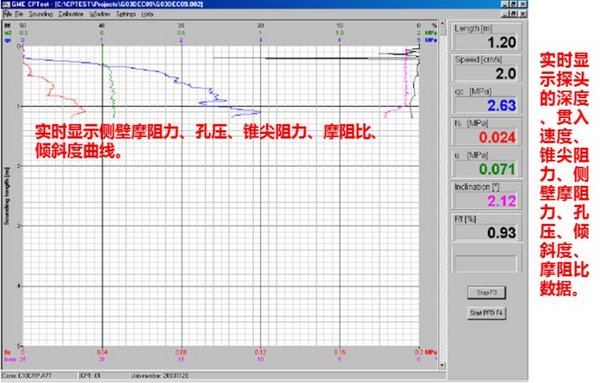Click the GME CPTest title bar icon
Screen dimensions: 600x383
(5, 4)
